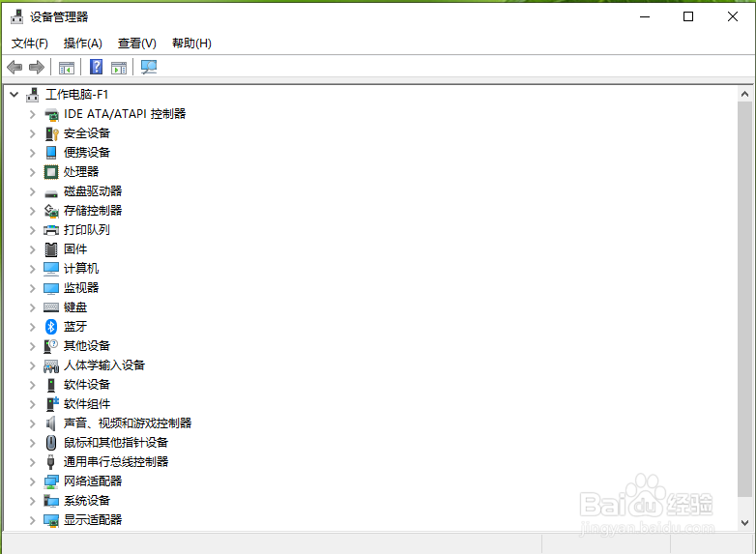Expand the IDE ATA/ATAPI 控制器 category
Viewport: 756px width, 554px height.
(x=32, y=114)
